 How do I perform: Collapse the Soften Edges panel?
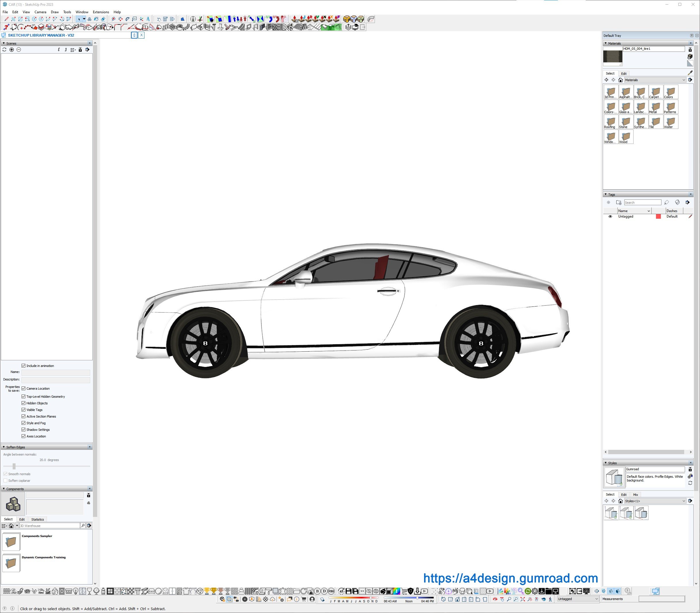click(x=4, y=447)
